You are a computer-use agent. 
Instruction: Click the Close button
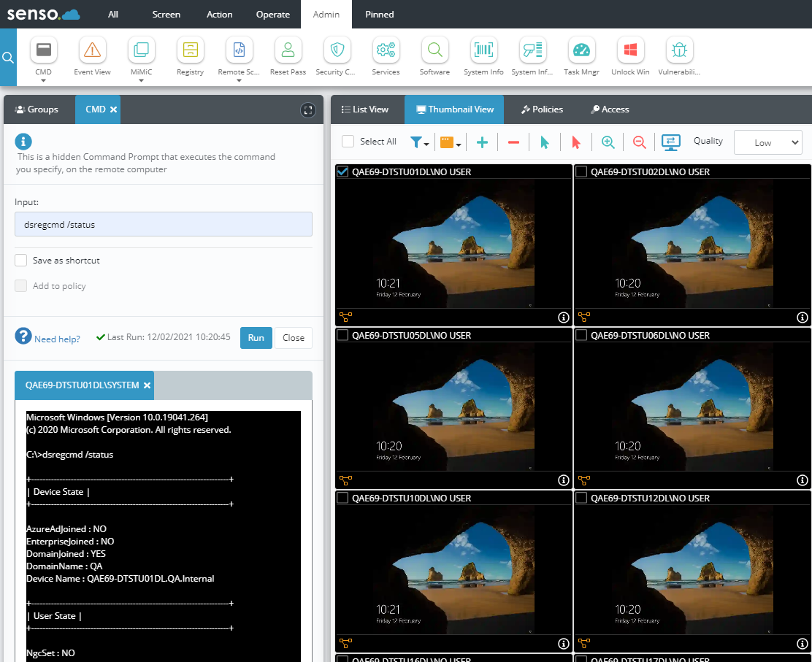[293, 337]
